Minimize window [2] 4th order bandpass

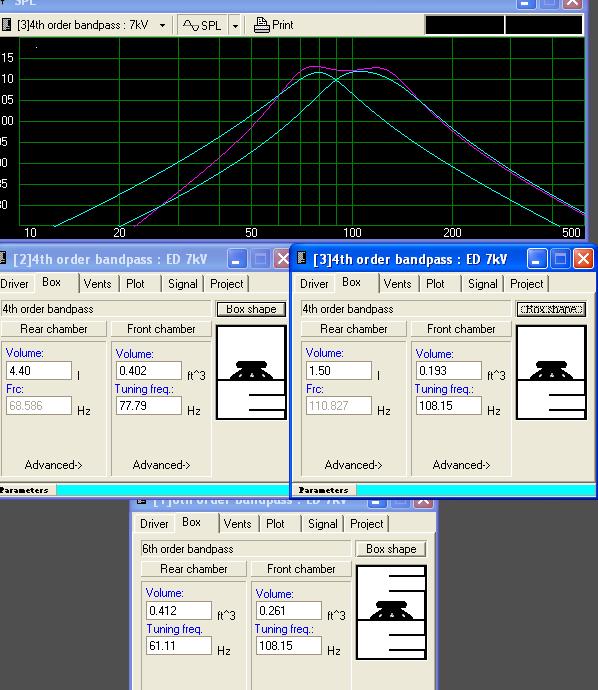[x=236, y=259]
